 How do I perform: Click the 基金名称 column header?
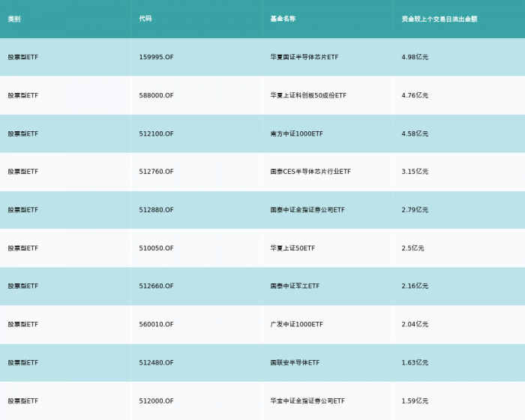coord(283,19)
